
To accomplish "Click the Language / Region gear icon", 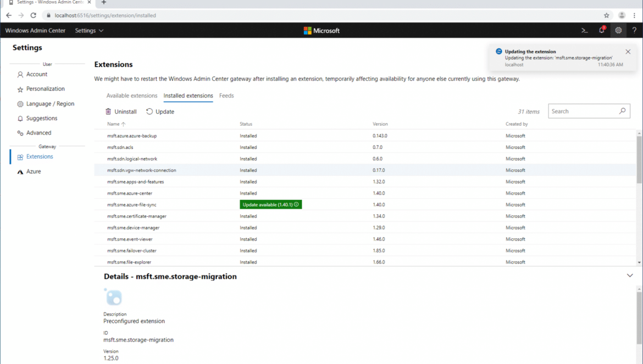I will pos(20,104).
